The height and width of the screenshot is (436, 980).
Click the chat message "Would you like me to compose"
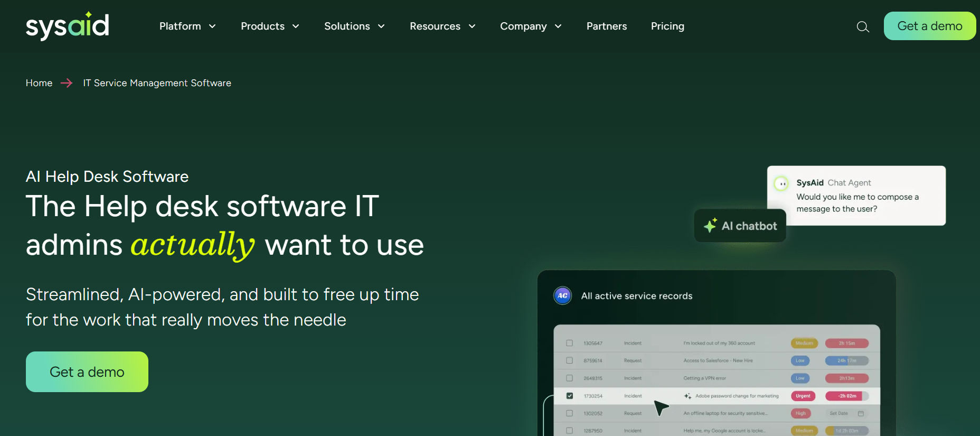(x=858, y=203)
